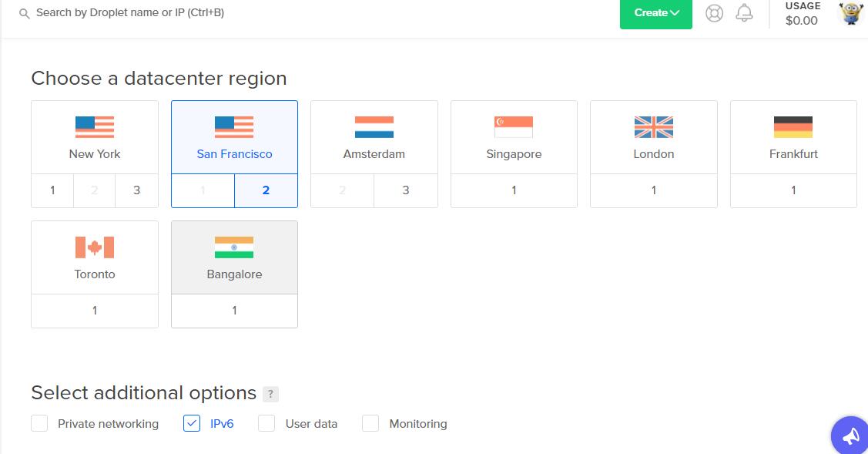Click the help question mark icon
Image resolution: width=868 pixels, height=454 pixels.
click(270, 394)
